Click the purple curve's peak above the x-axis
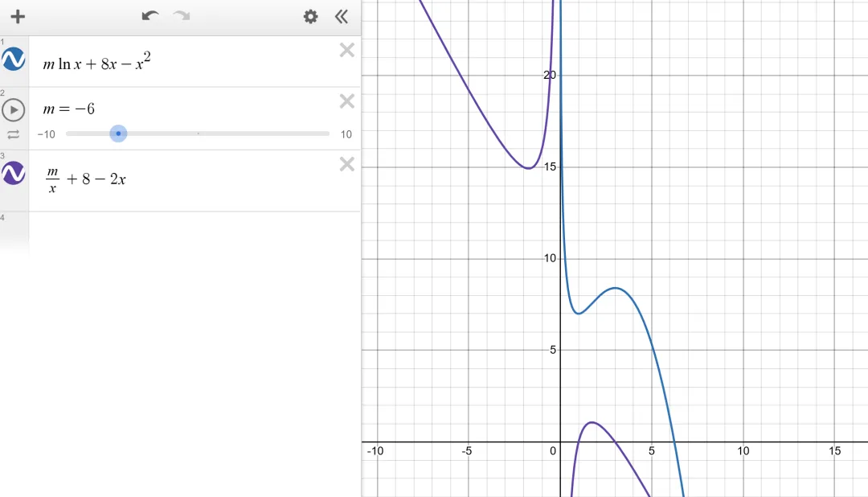Screen dimensions: 868x497 point(592,422)
